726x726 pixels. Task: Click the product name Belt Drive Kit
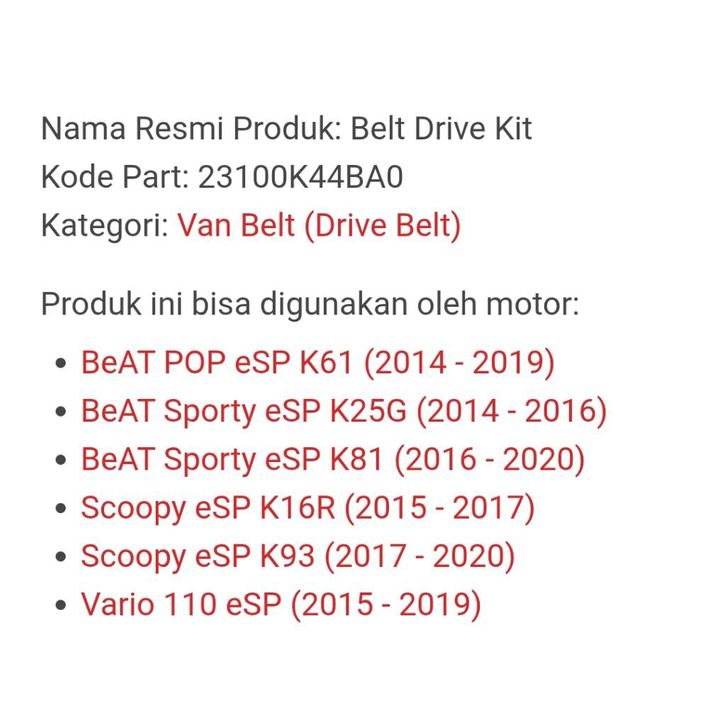[x=440, y=128]
